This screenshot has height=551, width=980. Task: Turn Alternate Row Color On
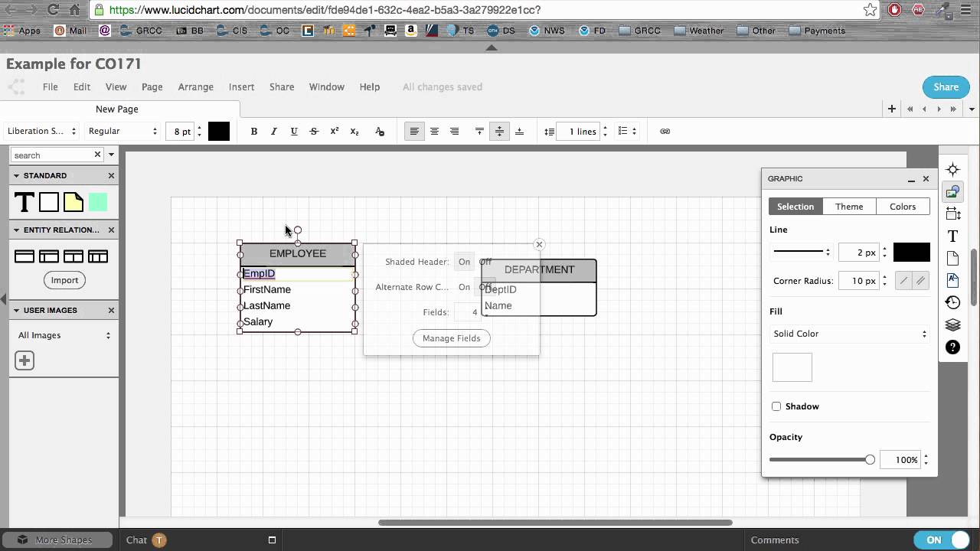point(464,287)
